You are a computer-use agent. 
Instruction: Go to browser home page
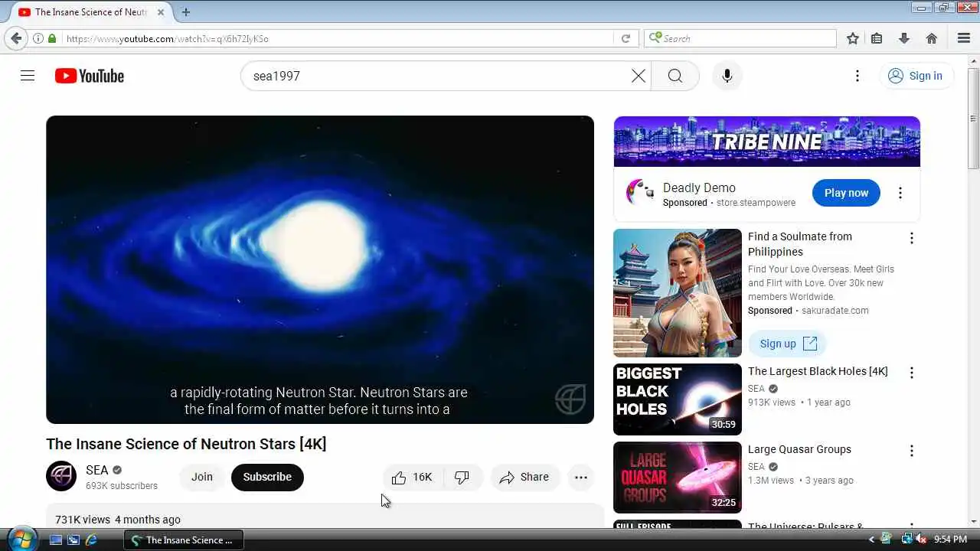(932, 38)
